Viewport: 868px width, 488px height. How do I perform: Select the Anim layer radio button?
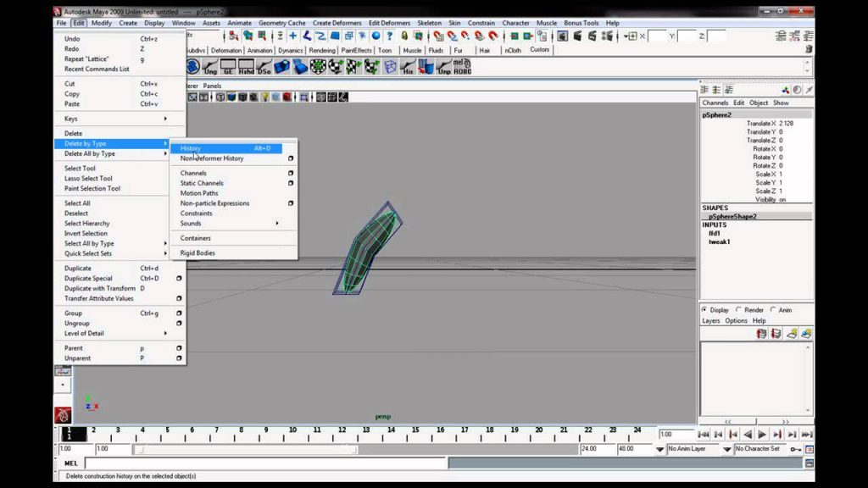(773, 310)
